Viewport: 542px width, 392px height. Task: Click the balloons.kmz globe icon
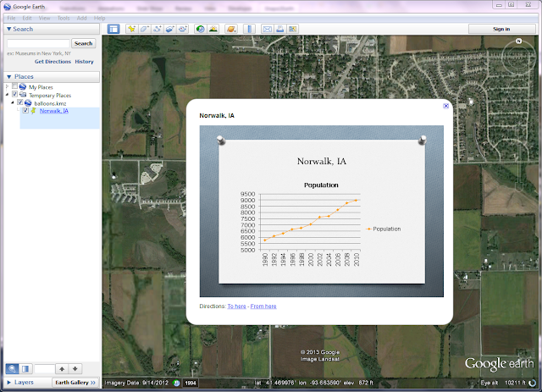pos(28,103)
